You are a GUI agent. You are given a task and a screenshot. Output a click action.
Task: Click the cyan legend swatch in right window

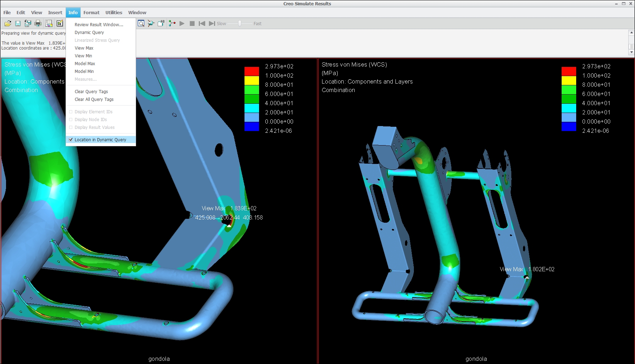(x=569, y=108)
